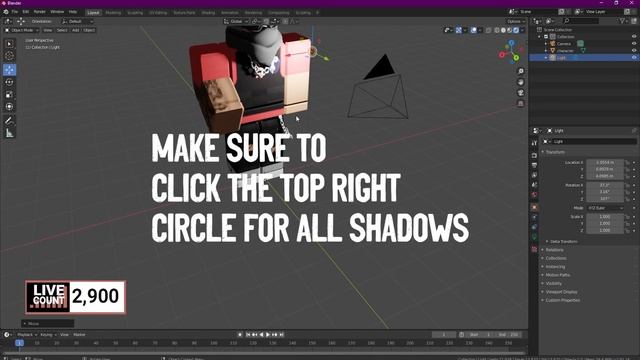Open the viewport Select menu
Image resolution: width=640 pixels, height=360 pixels.
click(x=62, y=30)
